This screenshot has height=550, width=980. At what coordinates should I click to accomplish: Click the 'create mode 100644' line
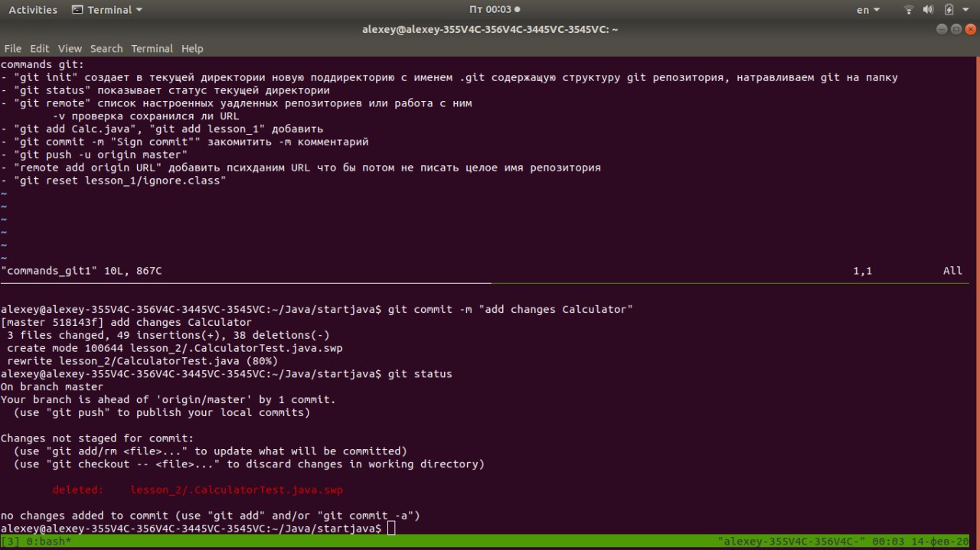pyautogui.click(x=175, y=348)
